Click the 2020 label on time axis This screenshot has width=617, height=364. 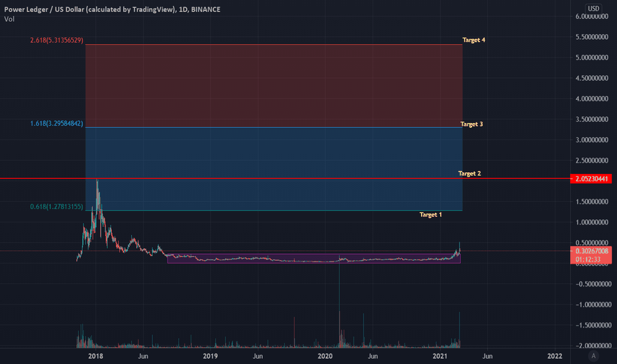pos(325,356)
